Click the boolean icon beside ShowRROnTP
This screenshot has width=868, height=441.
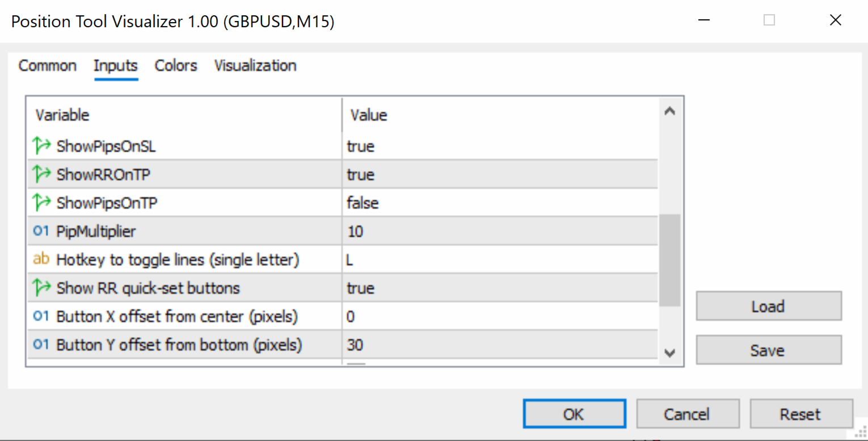(x=42, y=175)
